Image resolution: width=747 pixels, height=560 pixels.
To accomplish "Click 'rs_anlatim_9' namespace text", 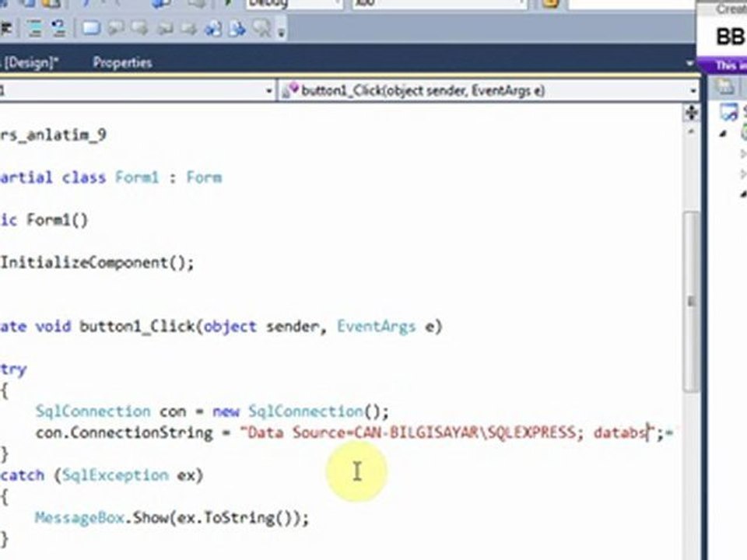I will tap(53, 135).
